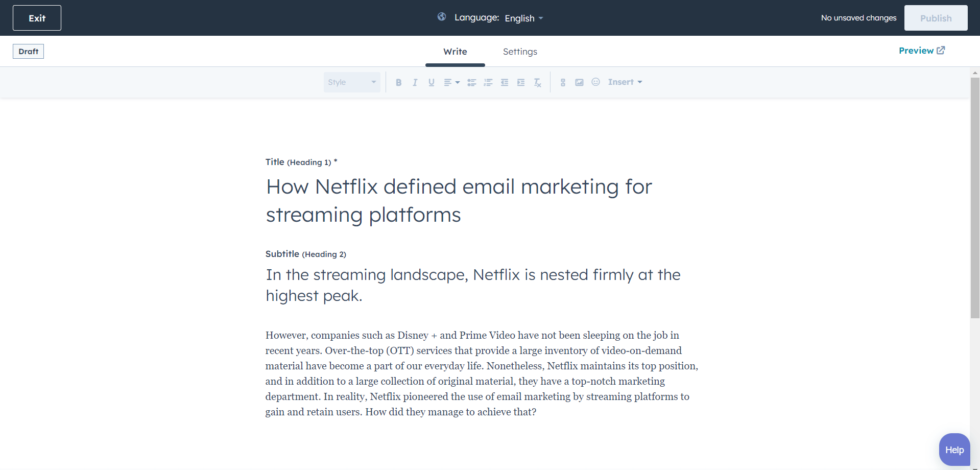Image resolution: width=980 pixels, height=470 pixels.
Task: Insert an image
Action: [579, 82]
